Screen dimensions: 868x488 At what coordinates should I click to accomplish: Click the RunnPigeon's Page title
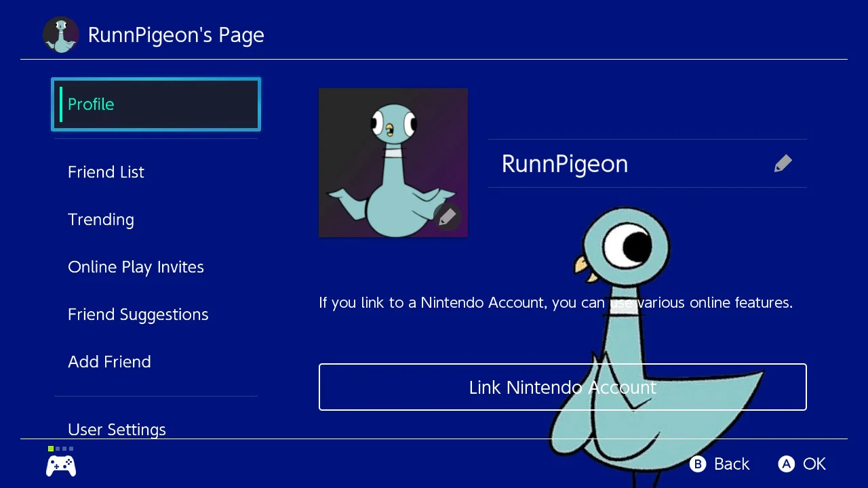176,35
